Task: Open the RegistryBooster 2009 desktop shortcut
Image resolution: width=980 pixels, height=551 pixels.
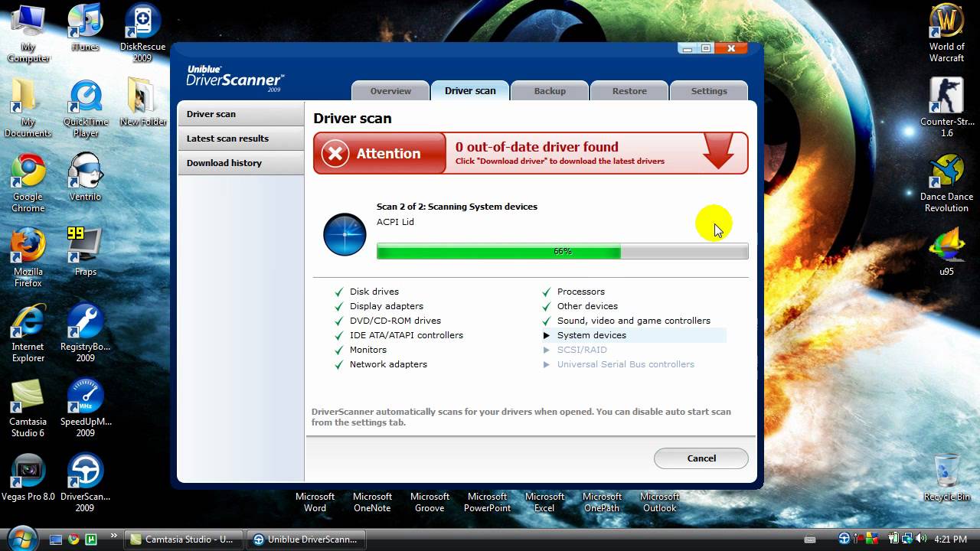Action: tap(85, 333)
